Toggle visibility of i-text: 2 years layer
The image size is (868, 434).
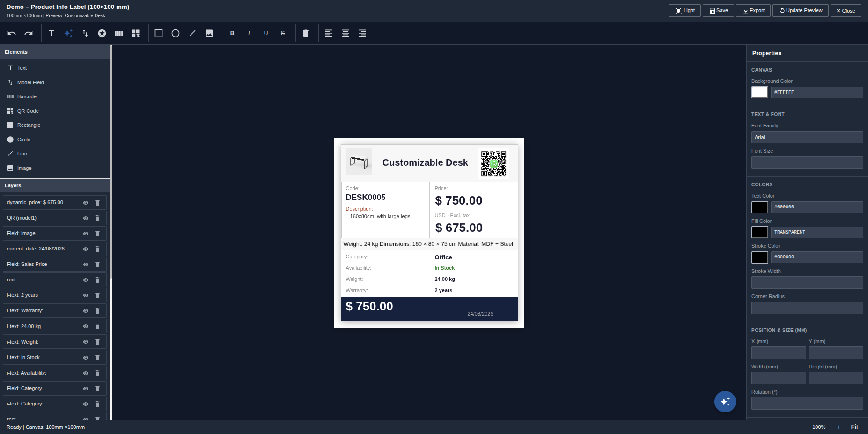coord(86,295)
